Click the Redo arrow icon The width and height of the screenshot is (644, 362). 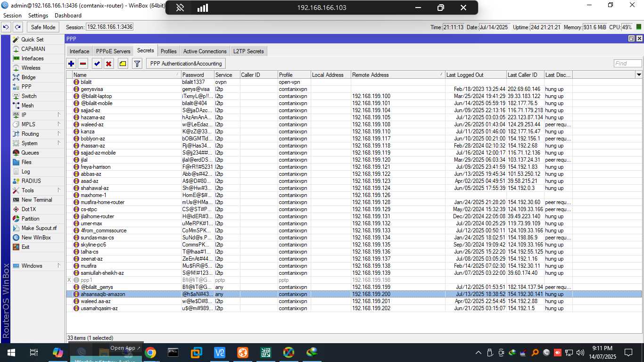[17, 27]
